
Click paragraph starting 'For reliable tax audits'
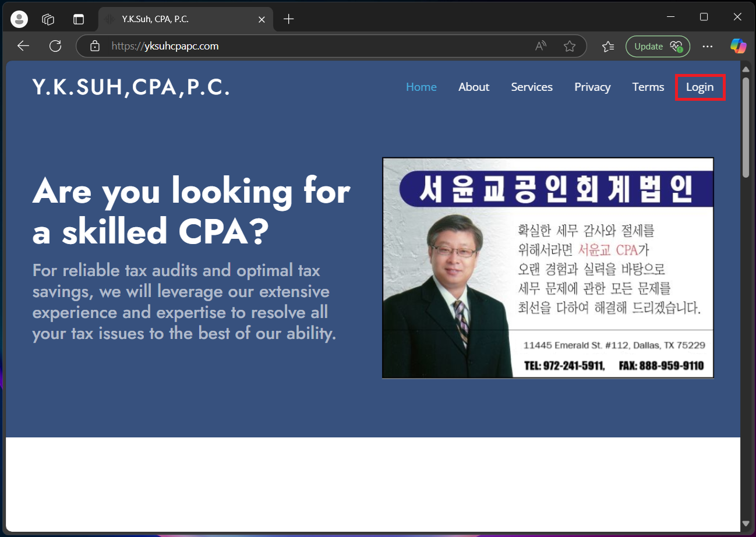click(184, 302)
